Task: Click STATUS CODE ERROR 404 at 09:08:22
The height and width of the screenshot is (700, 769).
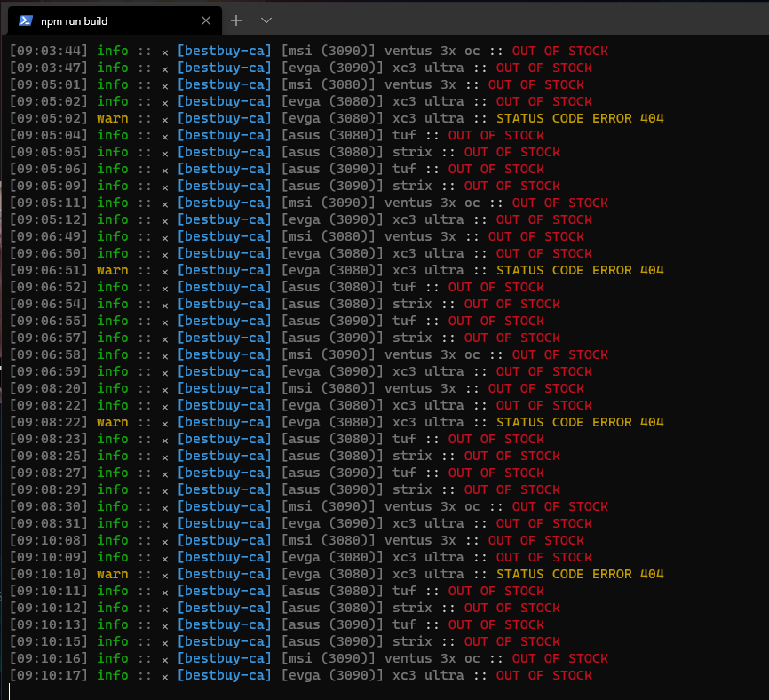Action: (580, 422)
